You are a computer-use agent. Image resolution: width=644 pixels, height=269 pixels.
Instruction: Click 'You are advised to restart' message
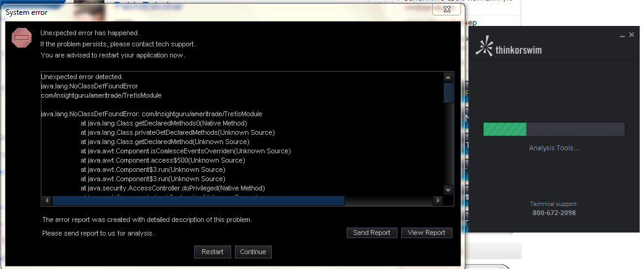tap(112, 55)
